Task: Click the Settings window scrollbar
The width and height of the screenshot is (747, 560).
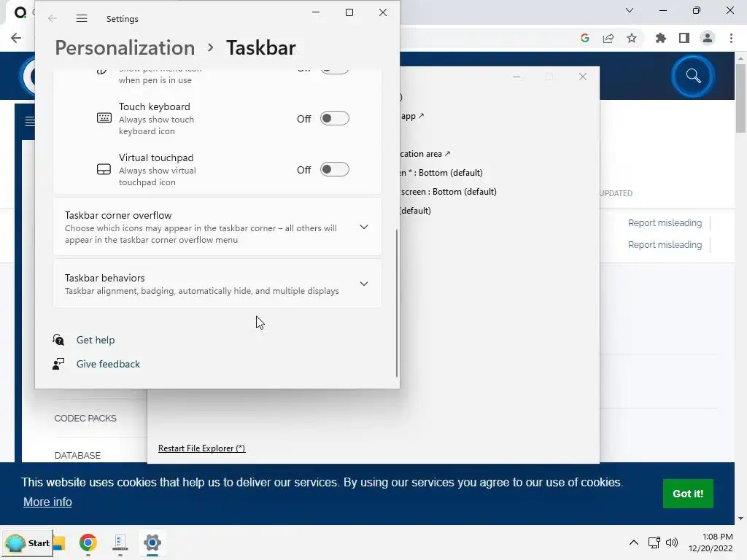Action: [397, 303]
